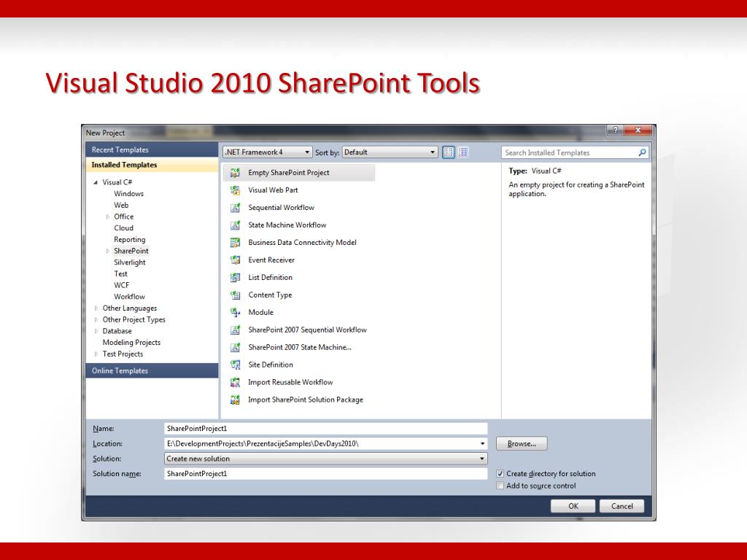Select the Database label in tree
Viewport: 747px width, 560px height.
click(117, 331)
